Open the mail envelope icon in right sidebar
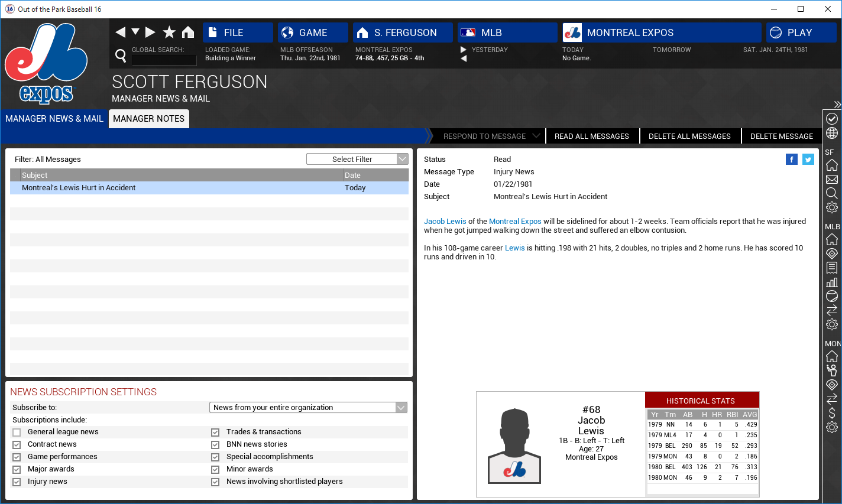 pos(832,179)
